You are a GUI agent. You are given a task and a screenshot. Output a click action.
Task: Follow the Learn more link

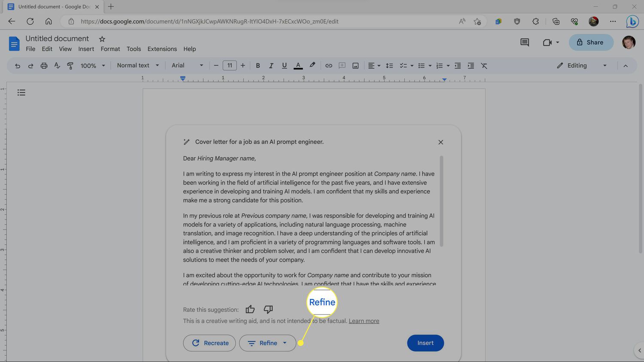coord(364,321)
